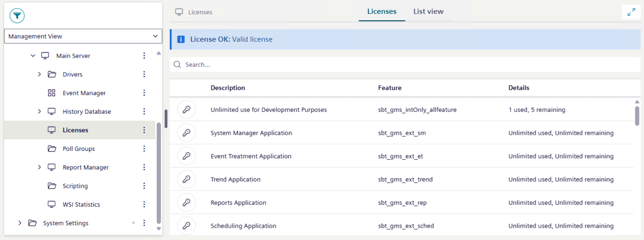Open the Management View dropdown
The height and width of the screenshot is (240, 644).
(x=83, y=36)
